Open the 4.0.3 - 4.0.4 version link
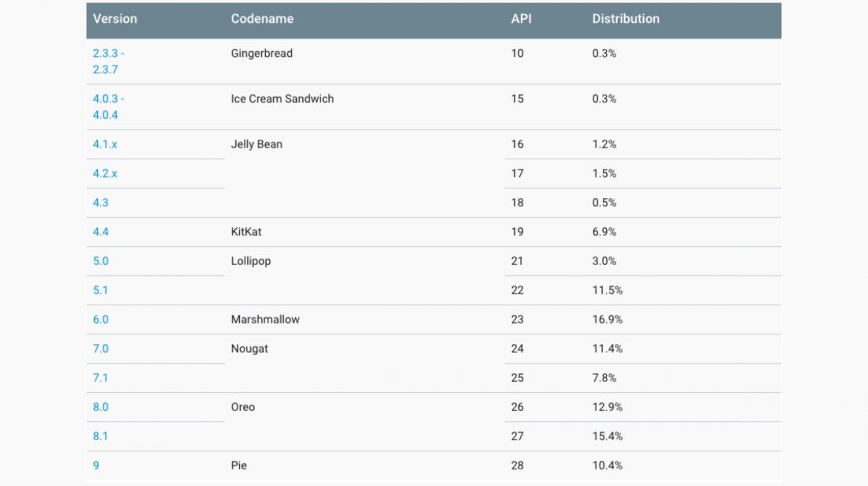The image size is (868, 486). coord(108,107)
